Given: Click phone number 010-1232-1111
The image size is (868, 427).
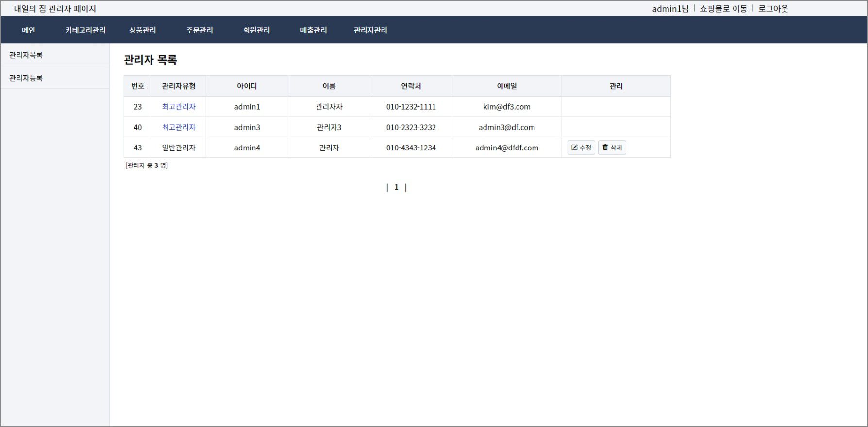Looking at the screenshot, I should tap(411, 107).
